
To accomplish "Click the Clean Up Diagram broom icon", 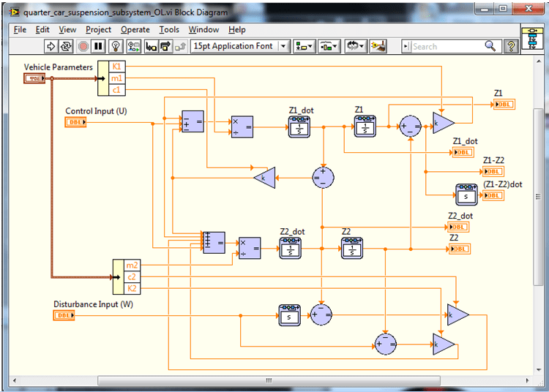I will pyautogui.click(x=378, y=46).
